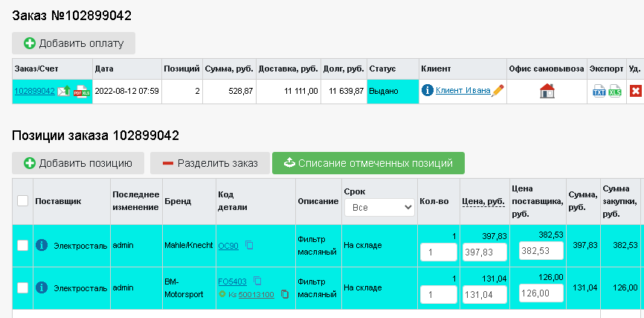Click the info icon in FO5403 supplier row
644x318 pixels.
(x=42, y=287)
